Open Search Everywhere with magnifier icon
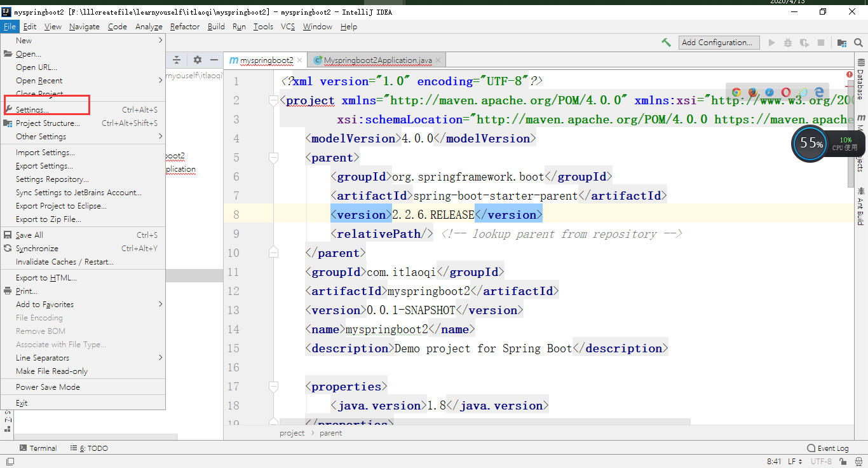The image size is (868, 468). [858, 42]
